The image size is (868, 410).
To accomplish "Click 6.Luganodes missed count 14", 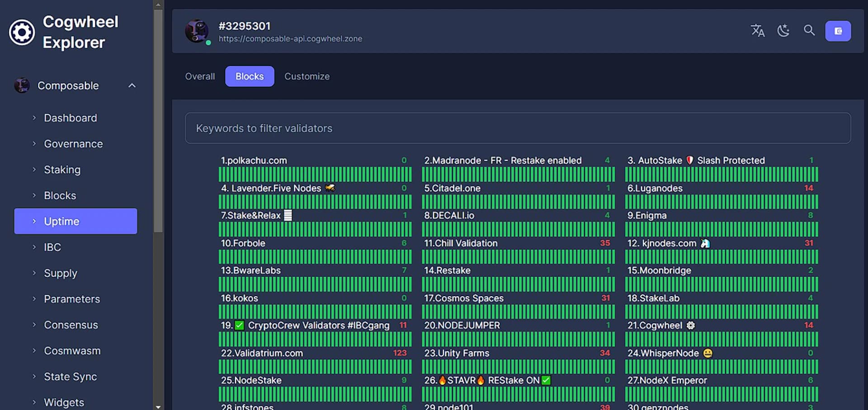I will [809, 188].
